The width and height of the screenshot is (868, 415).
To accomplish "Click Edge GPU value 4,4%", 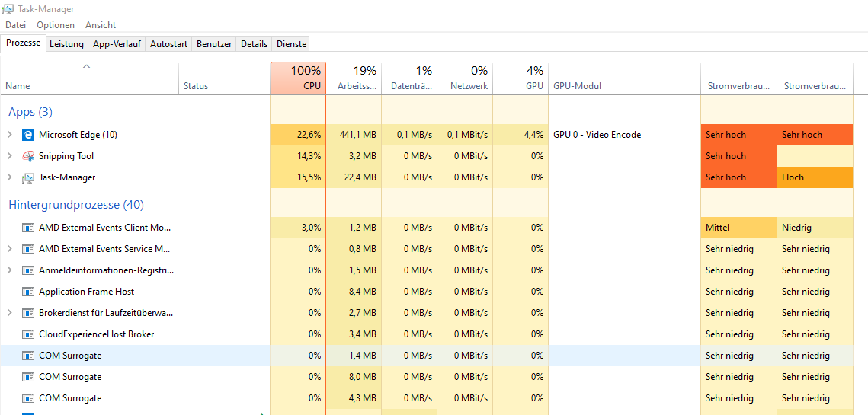I will point(520,135).
